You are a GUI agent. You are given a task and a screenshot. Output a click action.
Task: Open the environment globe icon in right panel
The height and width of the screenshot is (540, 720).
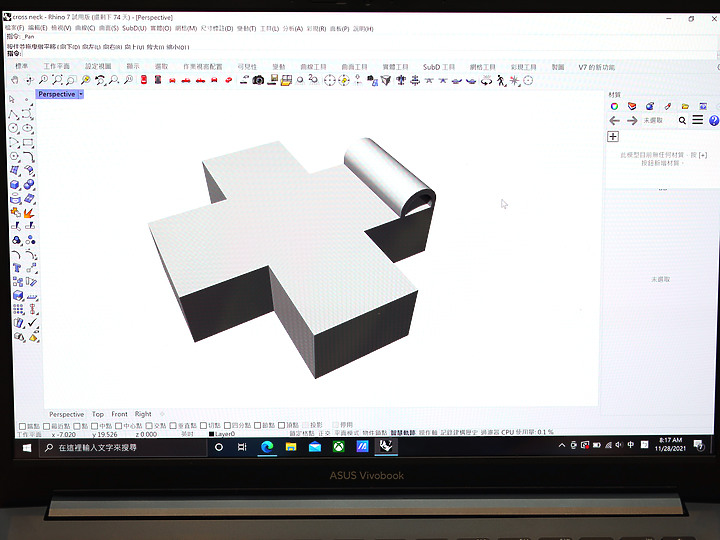pyautogui.click(x=650, y=106)
